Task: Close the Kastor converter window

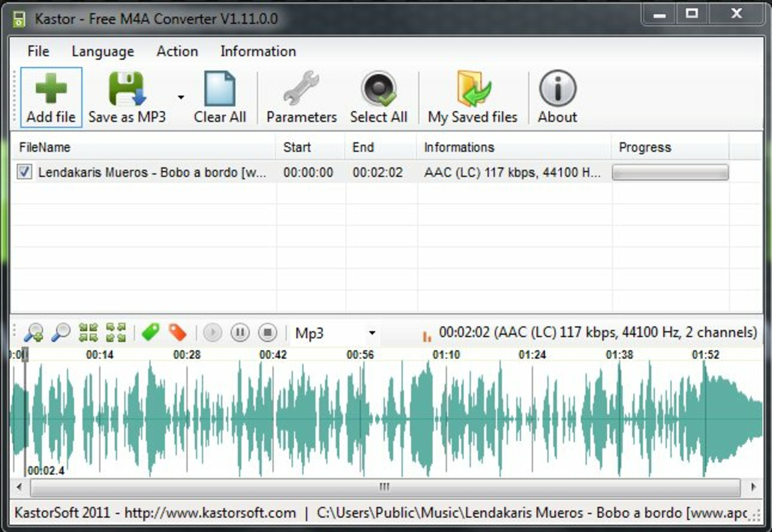Action: pyautogui.click(x=736, y=14)
